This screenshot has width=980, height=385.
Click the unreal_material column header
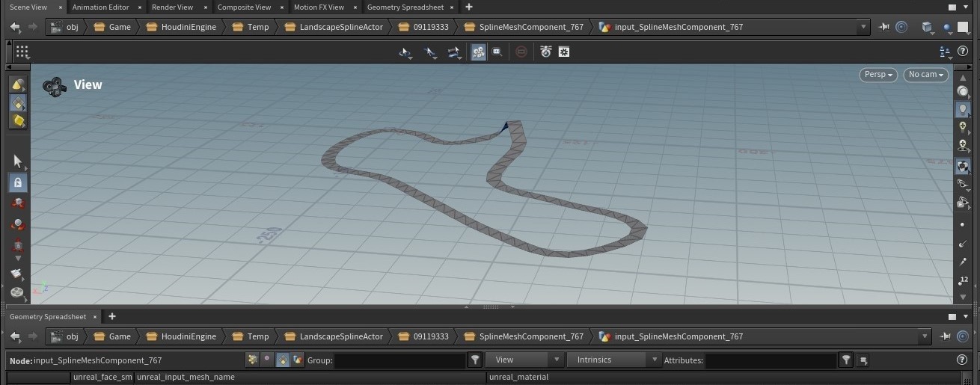click(x=518, y=378)
